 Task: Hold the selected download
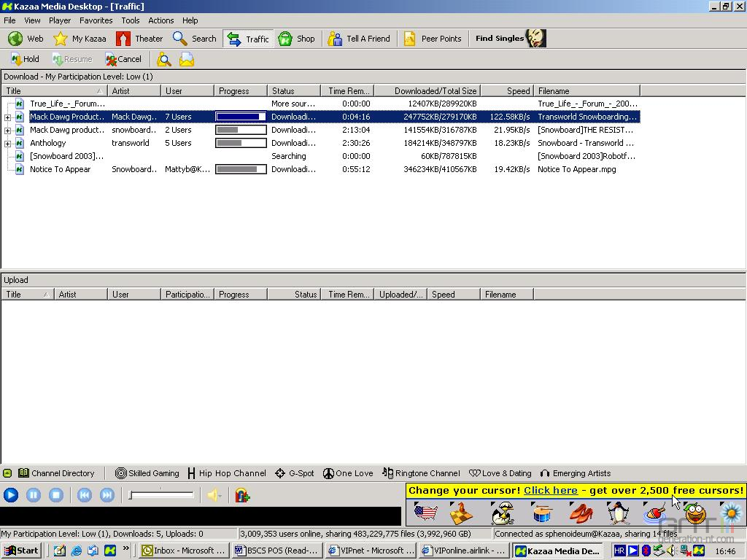pos(25,59)
